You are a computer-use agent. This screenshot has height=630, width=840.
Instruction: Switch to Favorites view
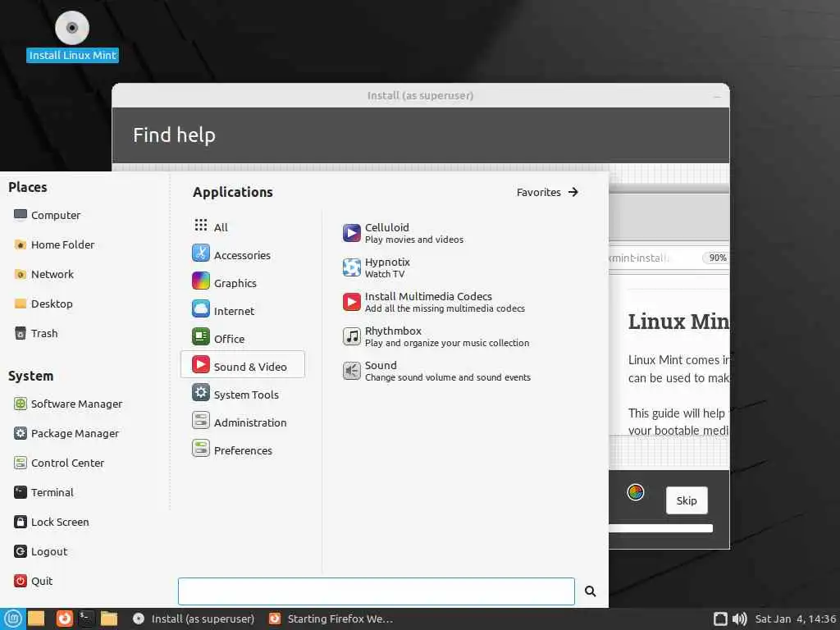pyautogui.click(x=547, y=192)
